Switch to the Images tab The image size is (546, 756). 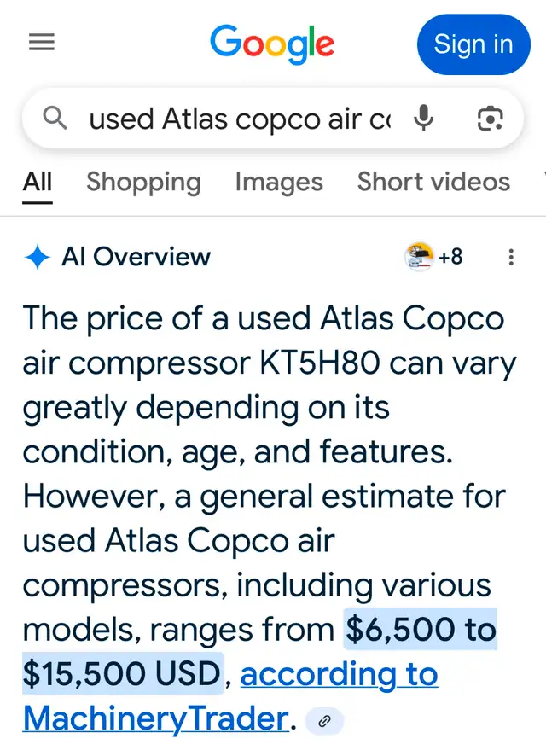click(x=279, y=183)
